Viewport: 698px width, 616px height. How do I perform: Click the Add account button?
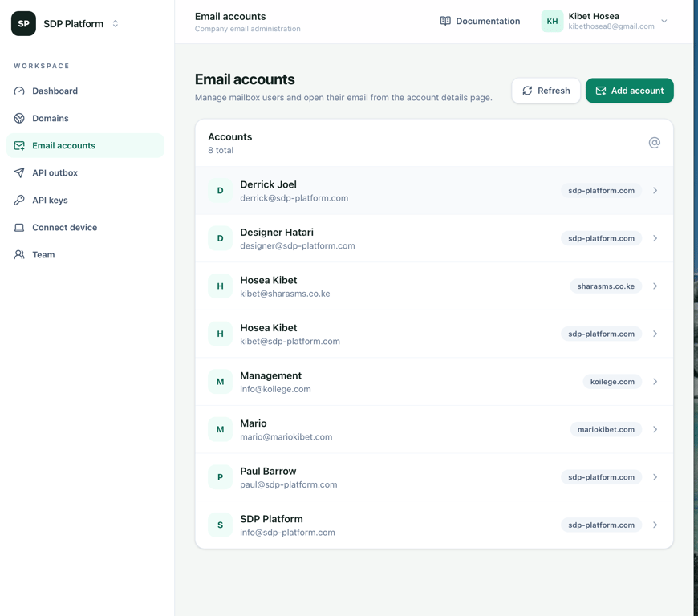630,91
